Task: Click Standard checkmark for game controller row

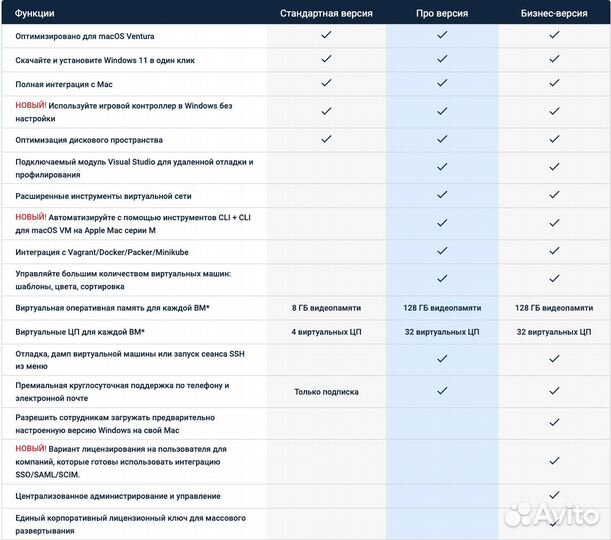Action: point(326,110)
